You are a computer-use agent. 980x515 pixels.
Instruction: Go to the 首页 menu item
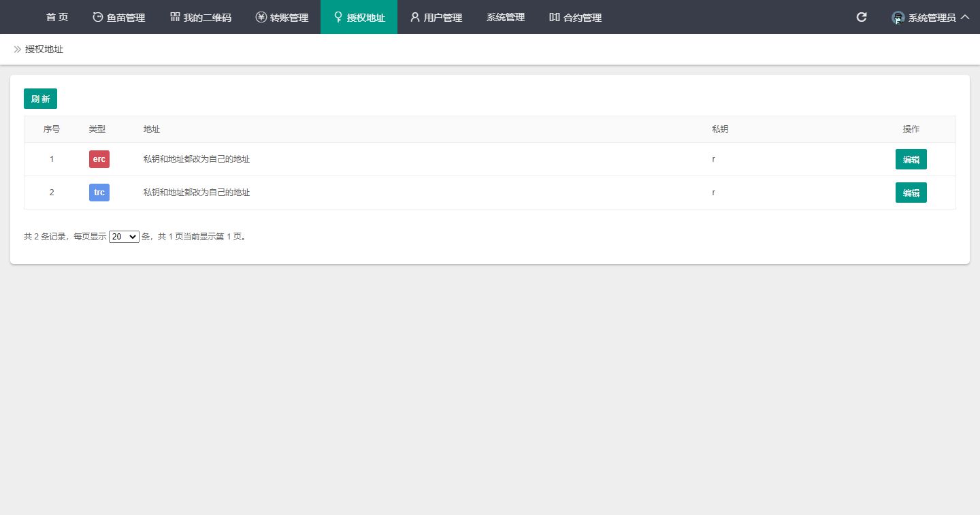point(57,17)
